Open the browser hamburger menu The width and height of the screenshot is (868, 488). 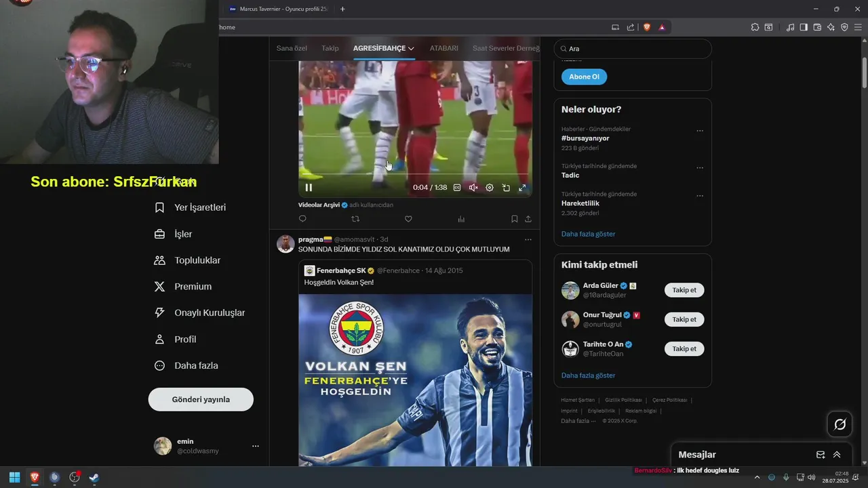coord(858,27)
